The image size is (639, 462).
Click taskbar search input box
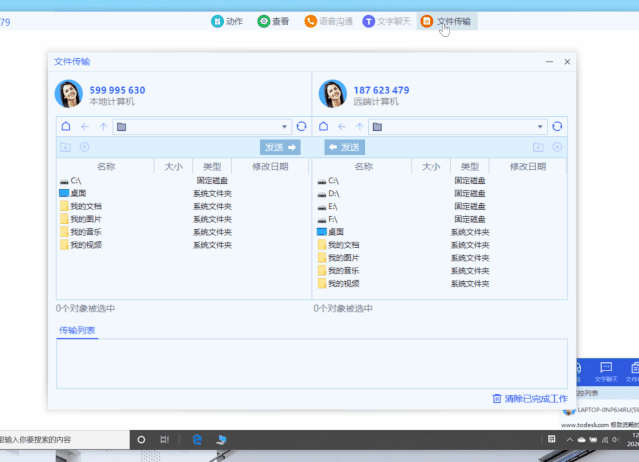pos(65,440)
